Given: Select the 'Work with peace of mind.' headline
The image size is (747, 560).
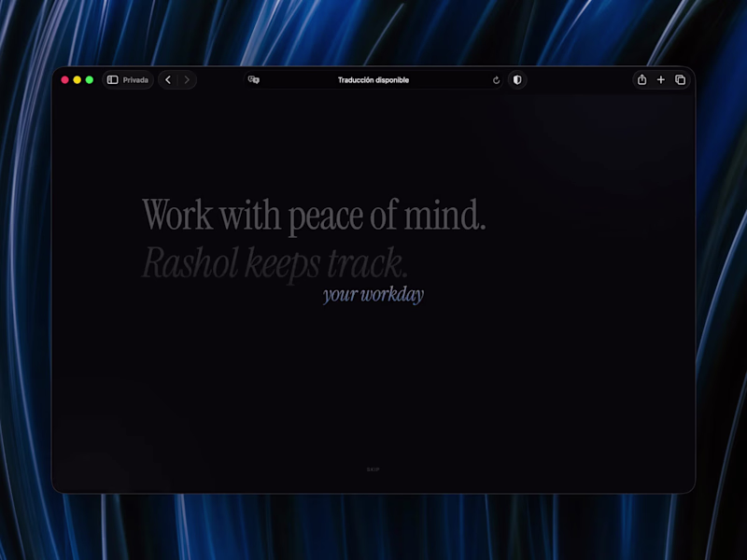Looking at the screenshot, I should pos(314,216).
